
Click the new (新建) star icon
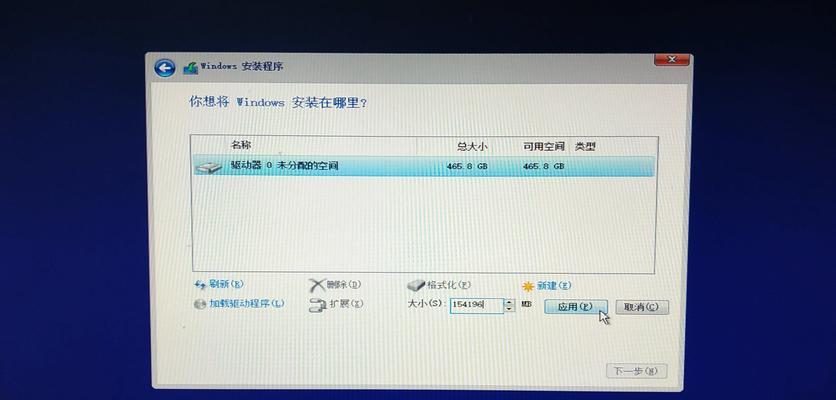(x=528, y=286)
